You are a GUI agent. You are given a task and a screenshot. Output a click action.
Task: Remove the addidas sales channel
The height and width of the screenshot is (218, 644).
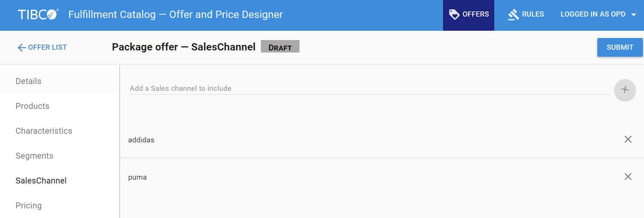(x=628, y=139)
